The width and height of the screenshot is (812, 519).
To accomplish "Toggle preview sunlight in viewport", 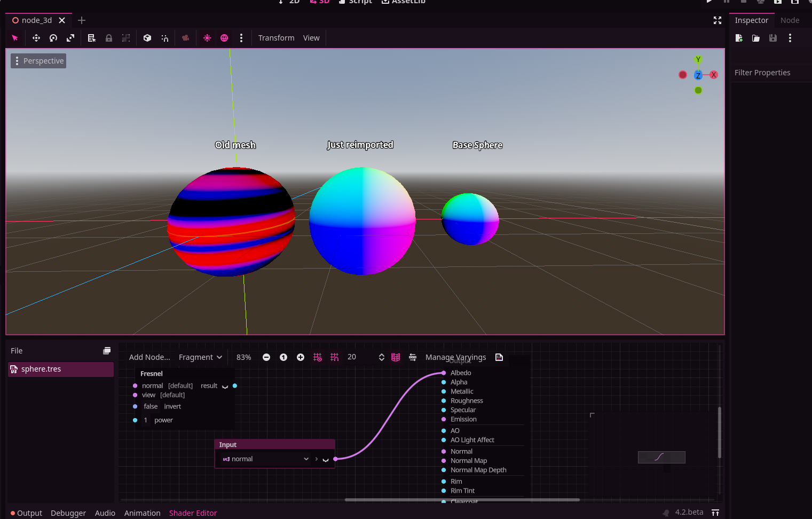I will [207, 38].
